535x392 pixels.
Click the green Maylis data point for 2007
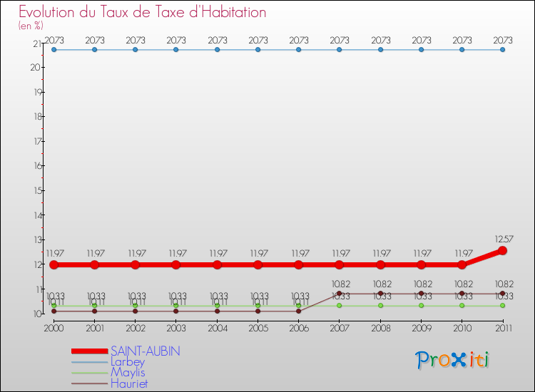339,306
